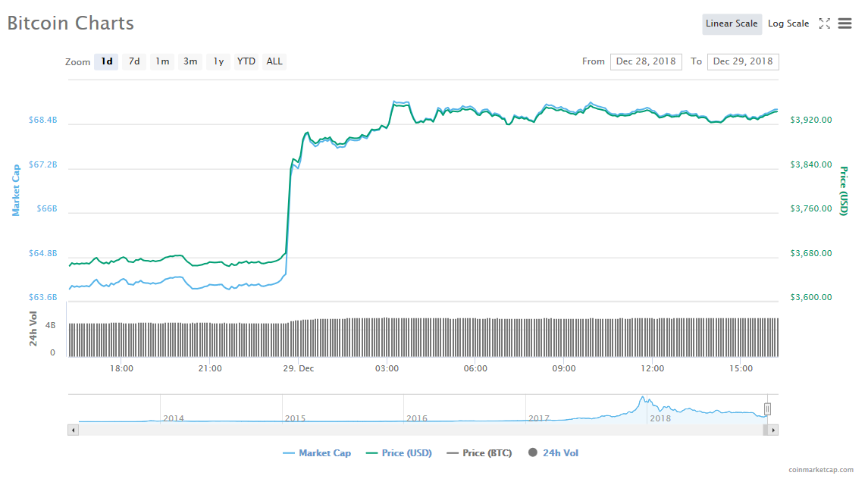Screen dimensions: 868x482
Task: Click 2017 in the navigator timeline
Action: pos(539,418)
